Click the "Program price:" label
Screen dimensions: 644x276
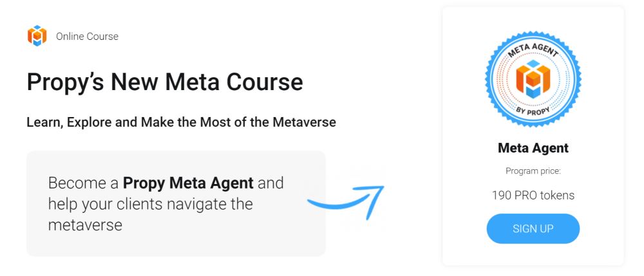[533, 171]
